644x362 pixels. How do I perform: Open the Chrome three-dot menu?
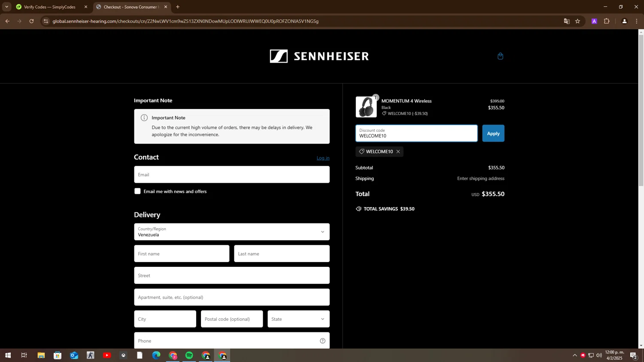(x=636, y=21)
